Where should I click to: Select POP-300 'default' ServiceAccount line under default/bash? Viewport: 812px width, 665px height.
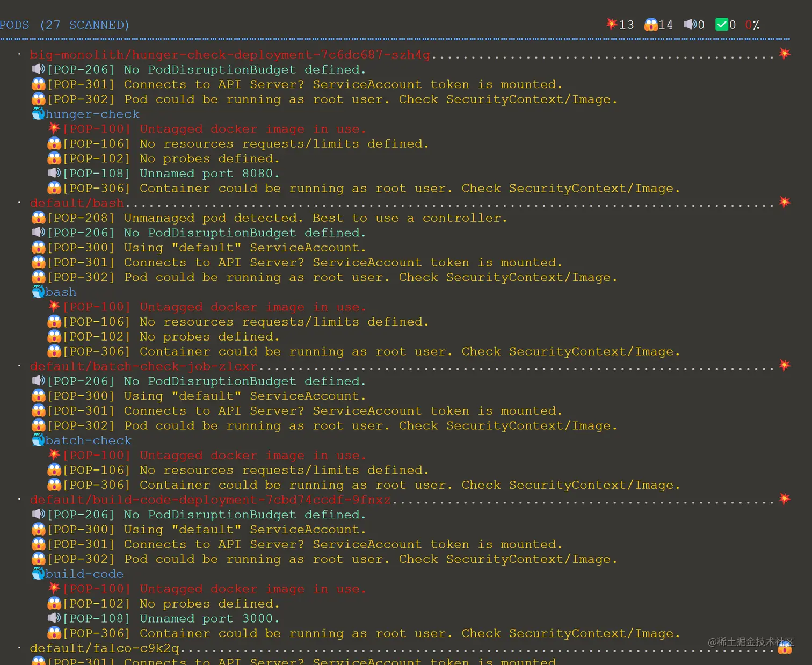tap(207, 248)
